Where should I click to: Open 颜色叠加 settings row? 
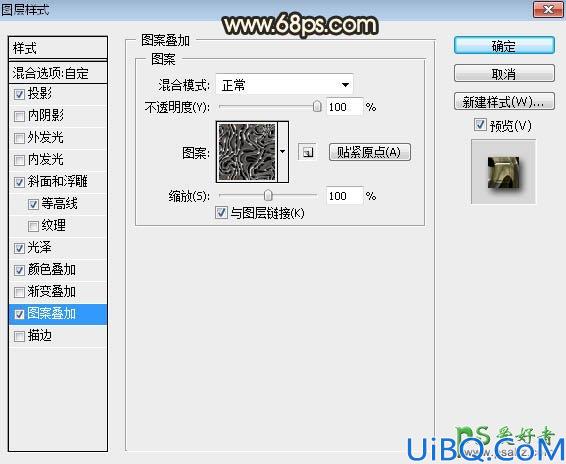tap(58, 270)
